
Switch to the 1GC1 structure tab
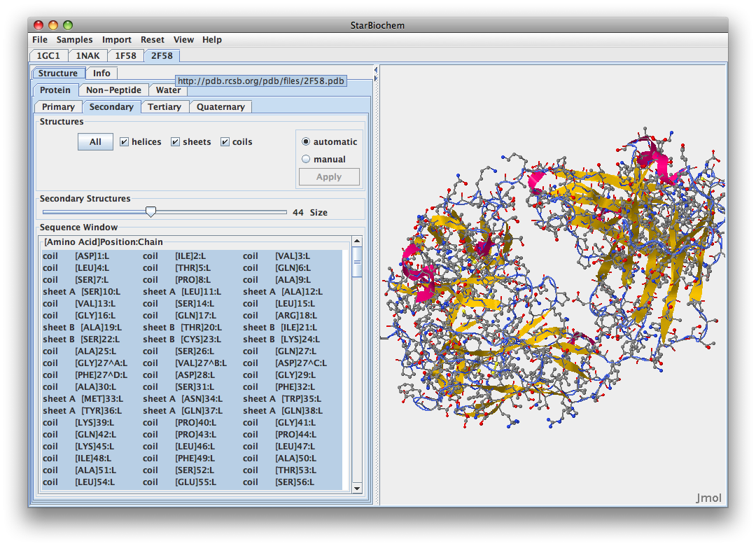[48, 55]
